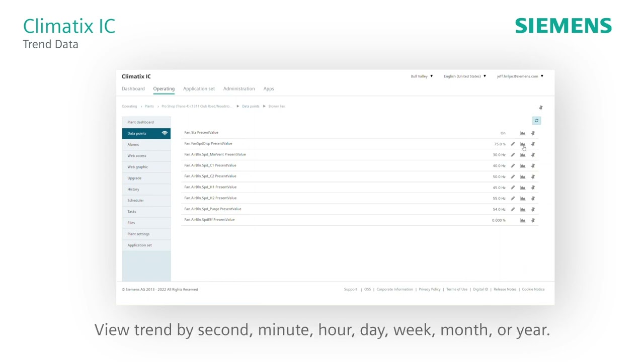
Task: Open the English (United States) language dropdown
Action: click(x=465, y=76)
